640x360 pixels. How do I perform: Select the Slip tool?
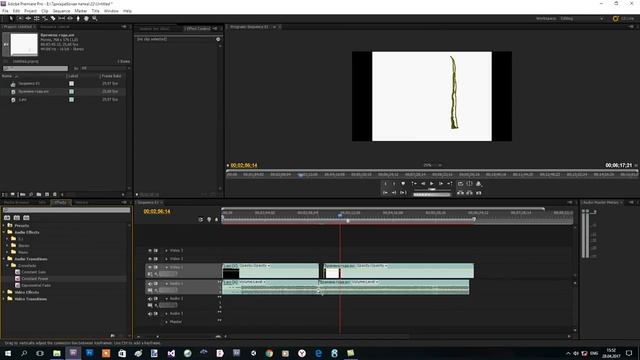pyautogui.click(x=62, y=18)
